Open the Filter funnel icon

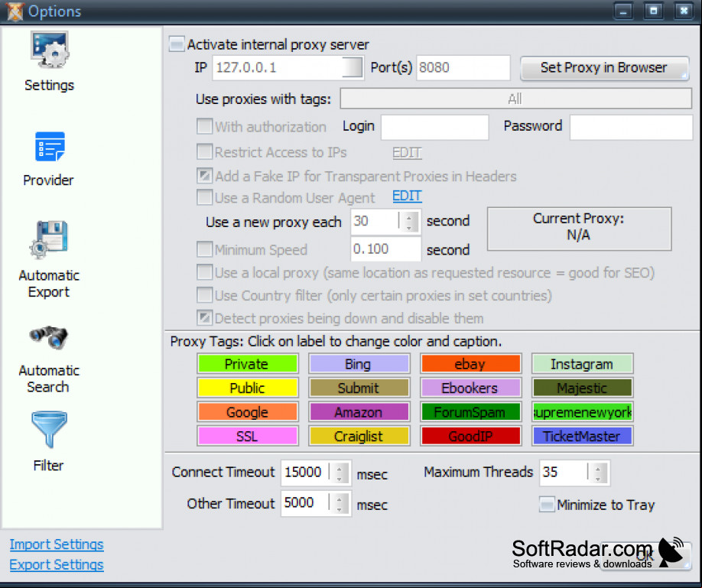click(49, 429)
